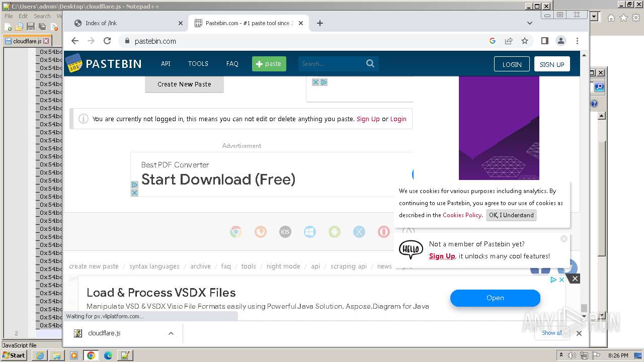The height and width of the screenshot is (362, 644).
Task: Open a new Chrome tab
Action: 320,23
